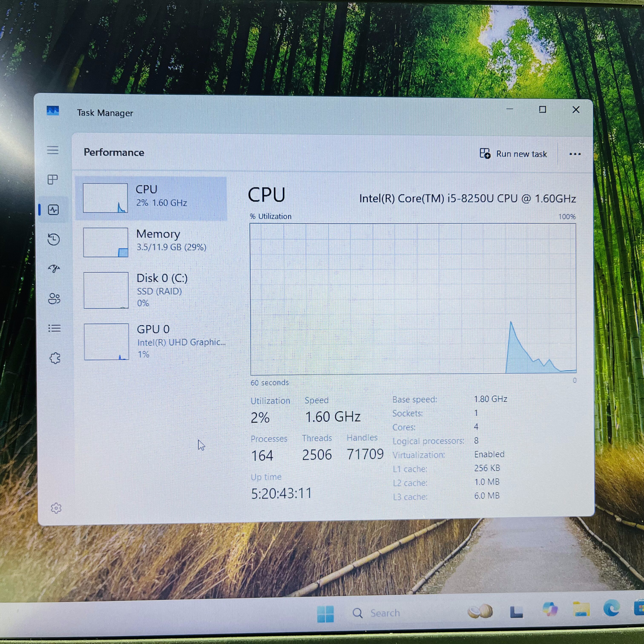Click Run new task button
Viewport: 644px width, 644px height.
(513, 154)
